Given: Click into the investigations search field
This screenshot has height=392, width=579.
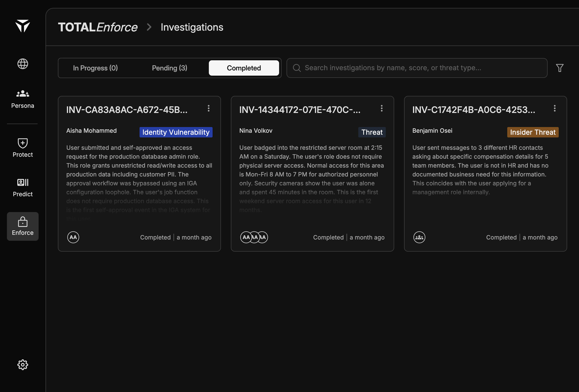Looking at the screenshot, I should click(x=399, y=68).
